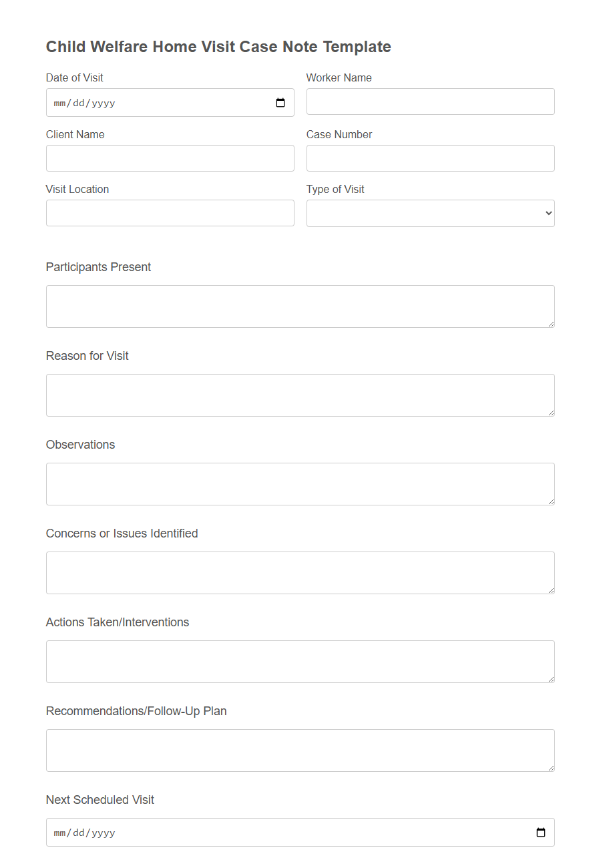Click the Recommendations/Follow-Up Plan resize grip
This screenshot has width=601, height=868.
click(551, 768)
